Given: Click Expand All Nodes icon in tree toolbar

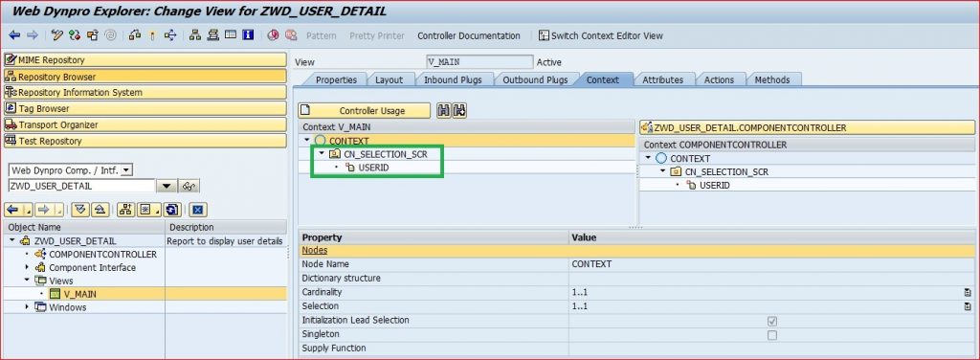Looking at the screenshot, I should click(x=80, y=210).
